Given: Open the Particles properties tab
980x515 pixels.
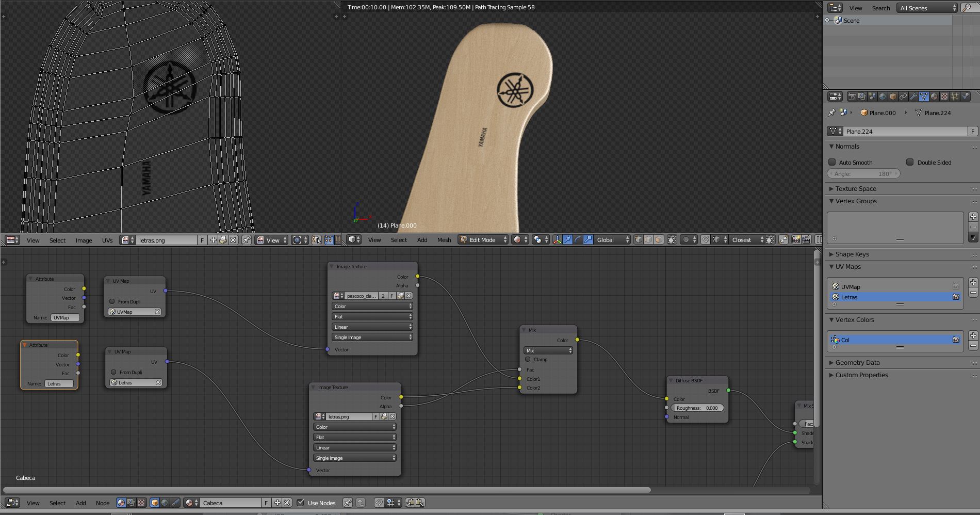Looking at the screenshot, I should coord(955,96).
